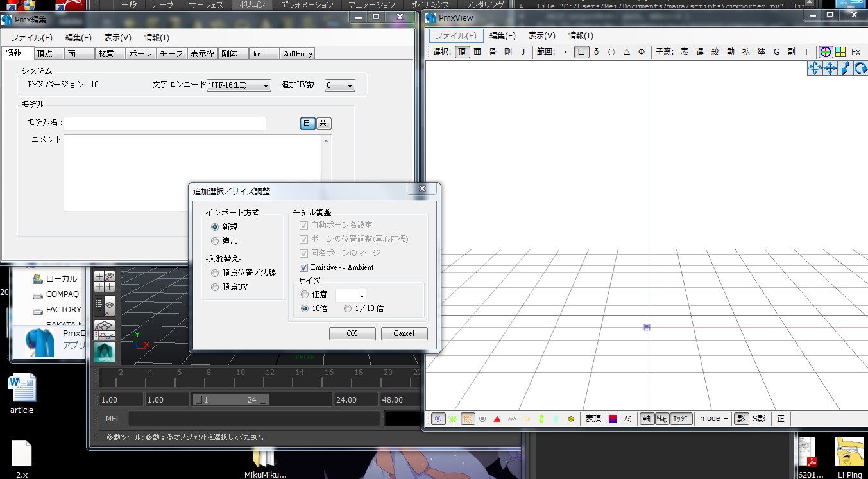Screen dimensions: 868x479
Task: Select bone (骨) selection mode in PmxView
Action: tap(493, 52)
